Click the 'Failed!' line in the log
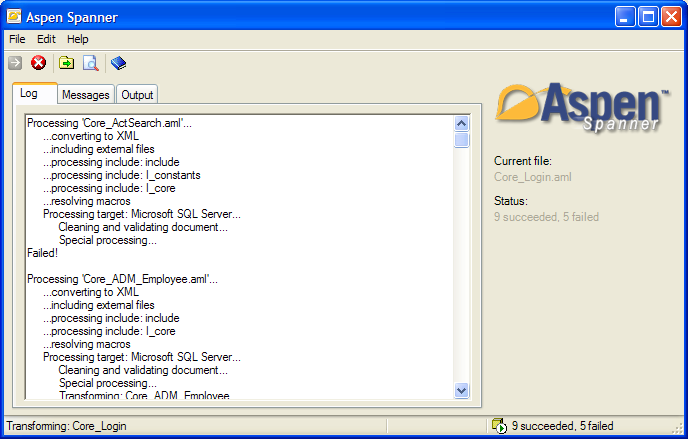Viewport: 688px width, 439px height. [x=42, y=254]
